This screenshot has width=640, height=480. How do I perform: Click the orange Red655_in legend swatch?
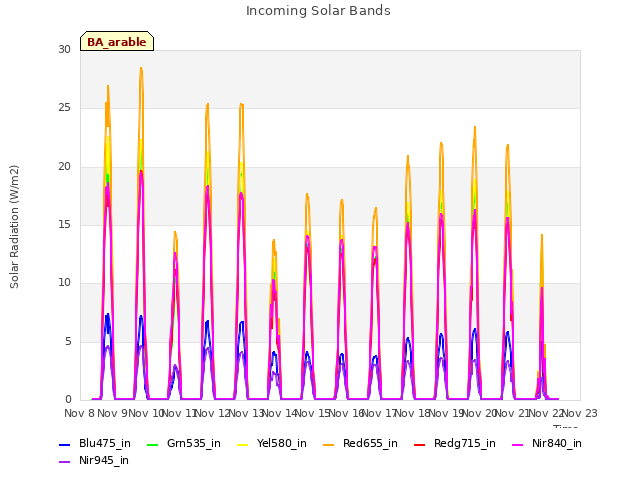[x=329, y=444]
